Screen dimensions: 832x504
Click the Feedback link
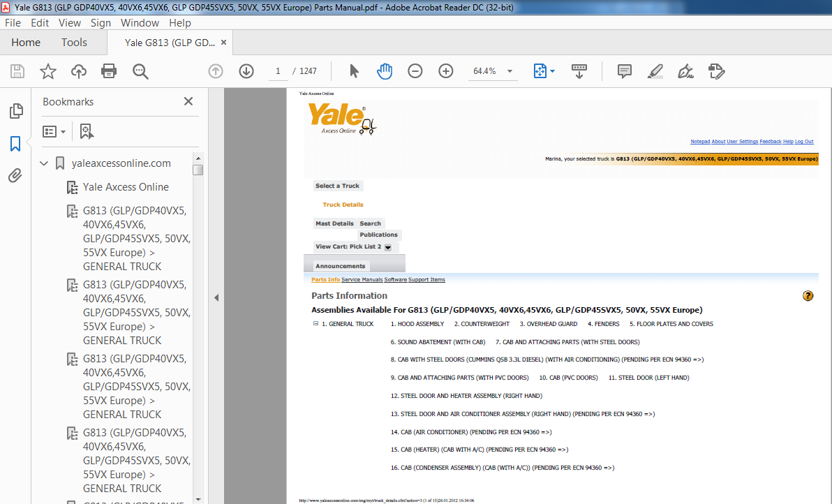coord(771,142)
